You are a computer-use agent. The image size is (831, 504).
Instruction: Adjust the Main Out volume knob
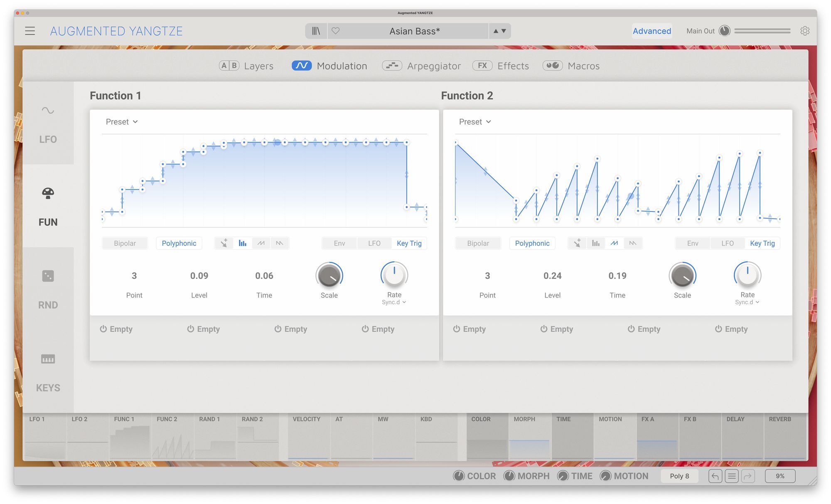pyautogui.click(x=724, y=31)
